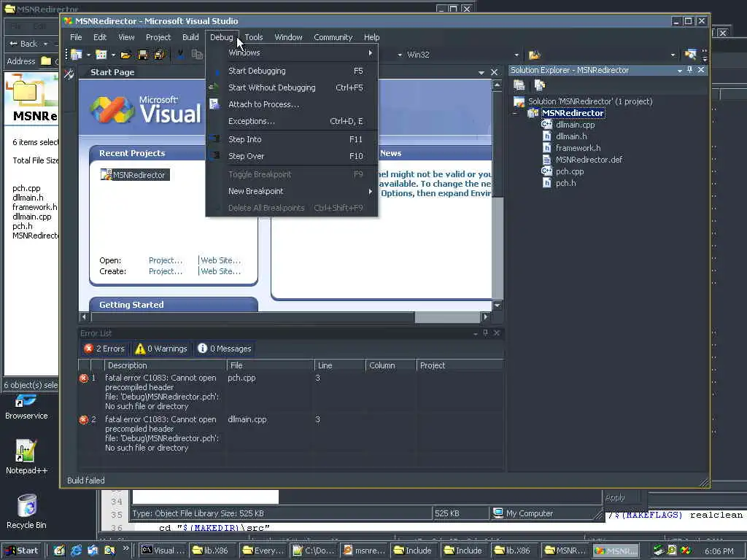Open Add New Item dropdown arrow
The width and height of the screenshot is (747, 560).
(x=113, y=55)
